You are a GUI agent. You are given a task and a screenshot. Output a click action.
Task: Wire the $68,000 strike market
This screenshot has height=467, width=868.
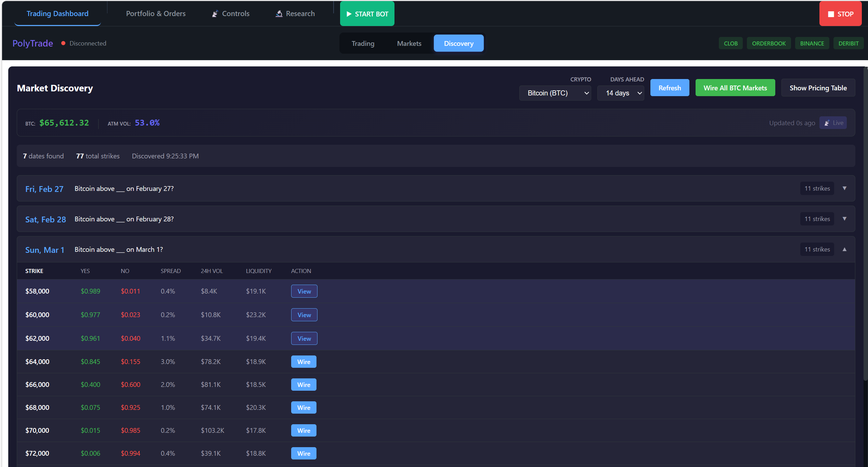coord(304,407)
